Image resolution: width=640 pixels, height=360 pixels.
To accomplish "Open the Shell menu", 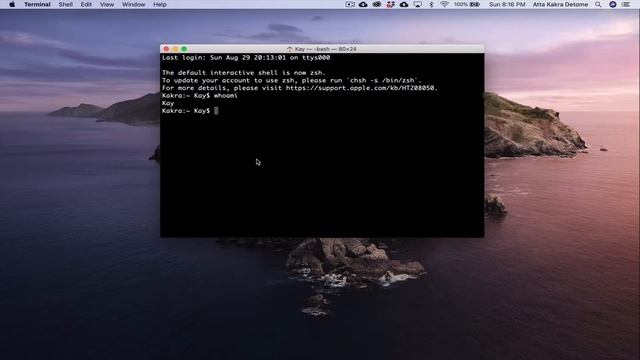I will 65,4.
